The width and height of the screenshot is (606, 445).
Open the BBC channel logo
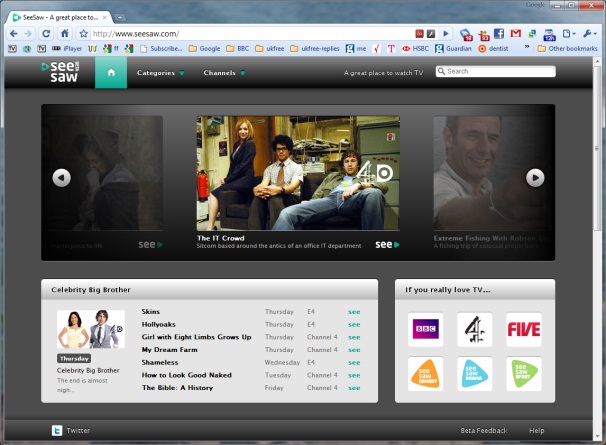pyautogui.click(x=426, y=329)
